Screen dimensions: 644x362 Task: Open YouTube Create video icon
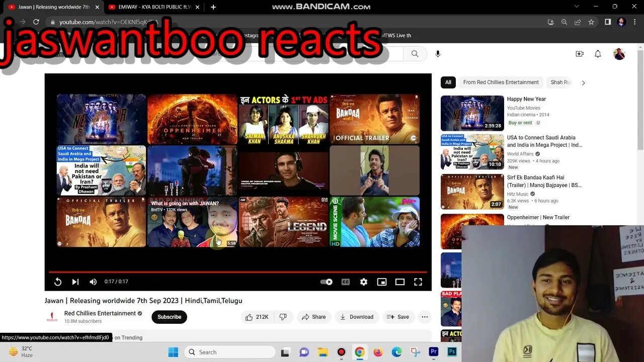coord(580,54)
